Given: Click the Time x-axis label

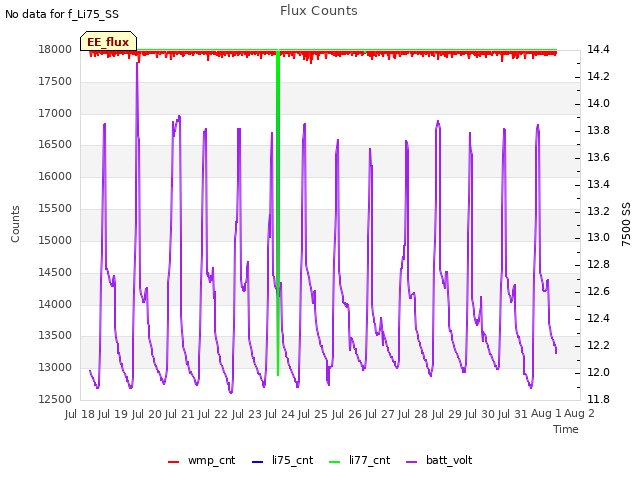Looking at the screenshot, I should tap(566, 429).
